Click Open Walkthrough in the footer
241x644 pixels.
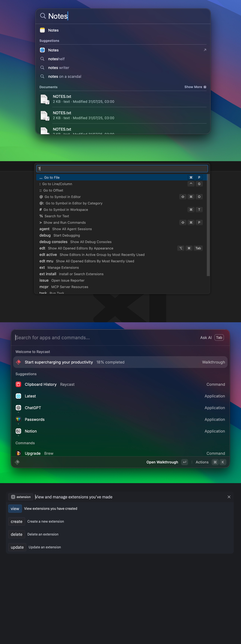(162, 462)
